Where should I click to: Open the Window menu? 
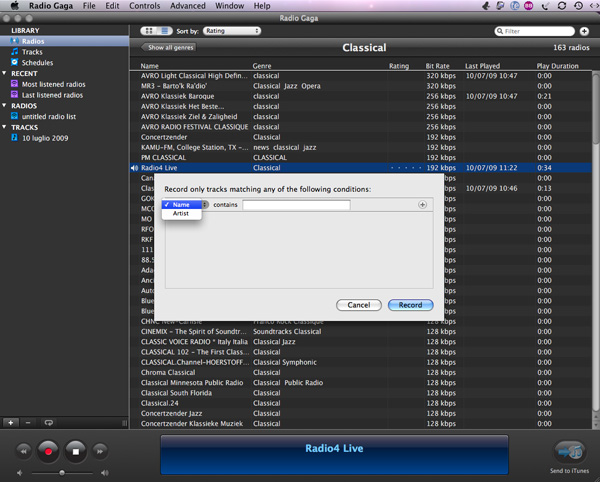pyautogui.click(x=229, y=6)
